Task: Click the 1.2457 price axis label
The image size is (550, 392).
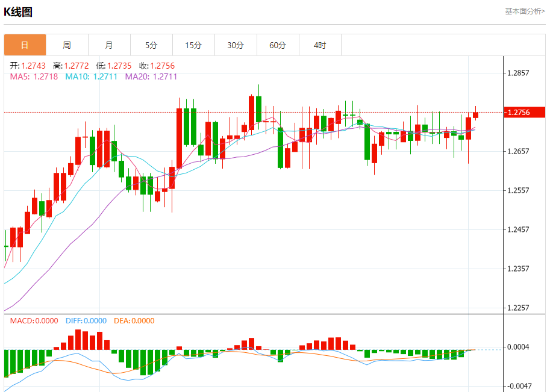Action: 519,229
